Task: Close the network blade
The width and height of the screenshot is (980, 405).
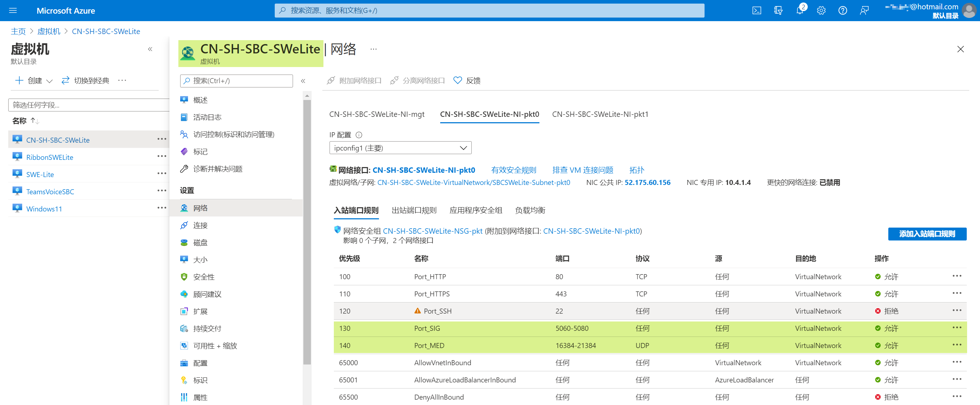Action: pos(960,49)
